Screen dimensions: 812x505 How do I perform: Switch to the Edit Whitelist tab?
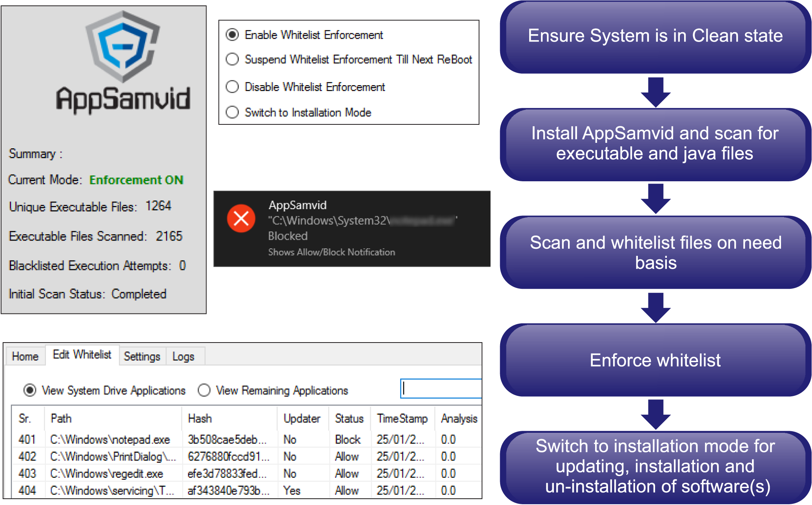tap(82, 355)
